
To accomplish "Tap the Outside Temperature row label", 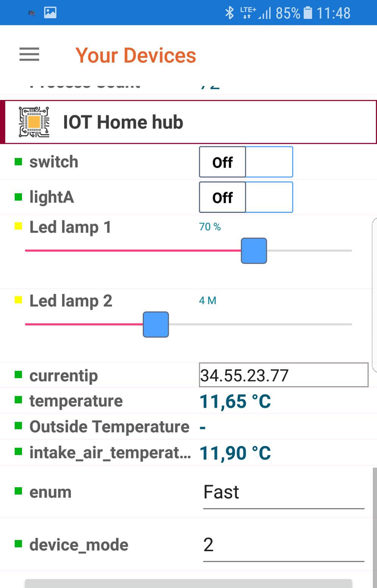I will pos(109,427).
